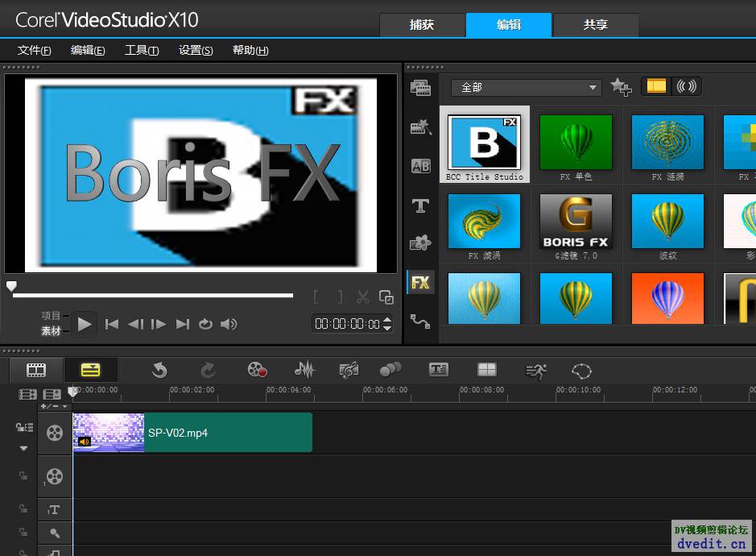Increase the timecode with up arrow
Viewport: 756px width, 556px height.
coord(387,320)
